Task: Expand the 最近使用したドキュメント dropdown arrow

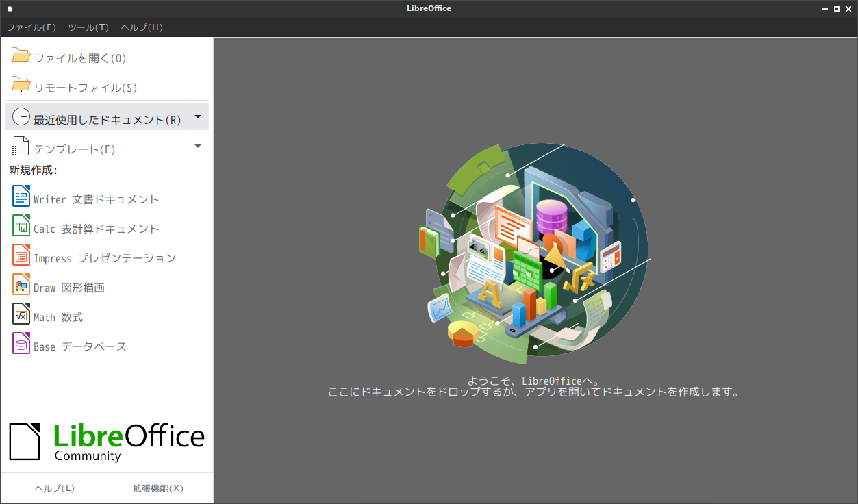Action: 198,117
